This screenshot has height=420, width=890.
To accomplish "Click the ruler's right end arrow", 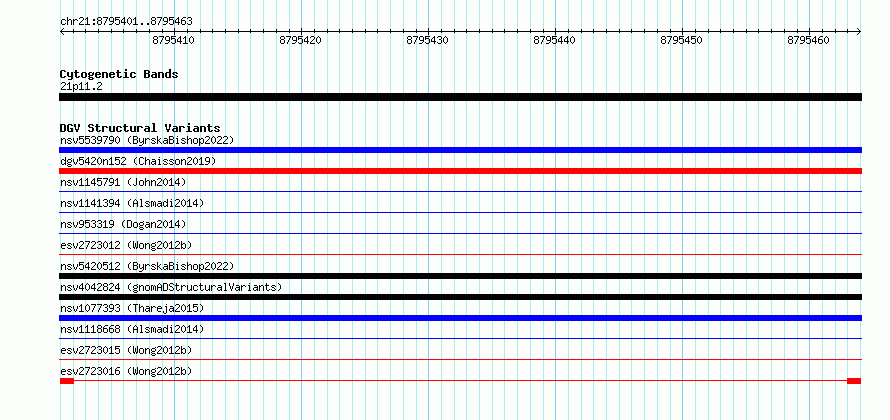I will coord(859,32).
